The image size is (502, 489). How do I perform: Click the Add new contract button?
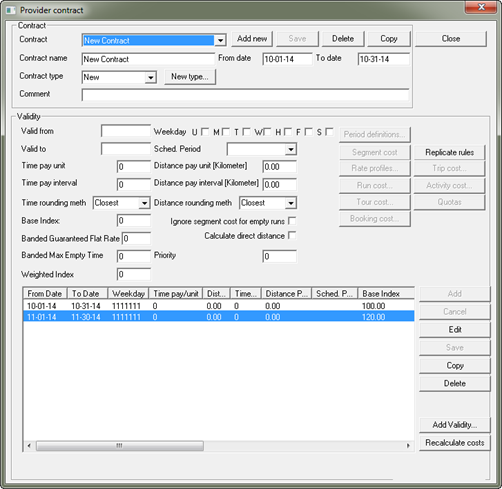pos(252,39)
